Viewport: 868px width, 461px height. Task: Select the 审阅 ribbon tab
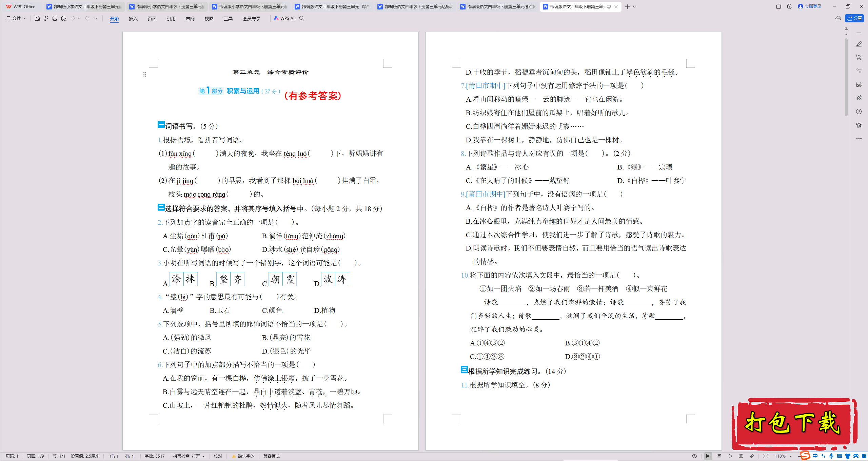[190, 18]
